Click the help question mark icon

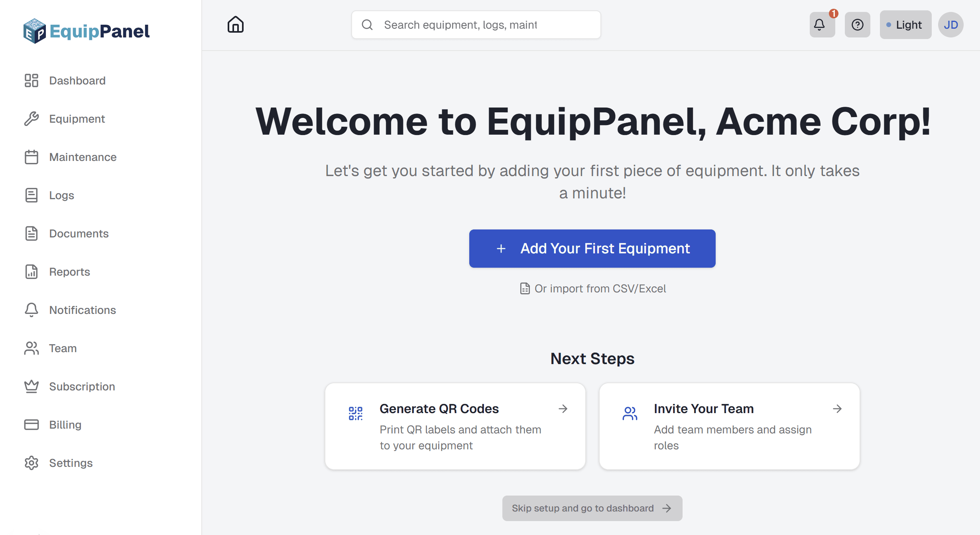tap(857, 25)
